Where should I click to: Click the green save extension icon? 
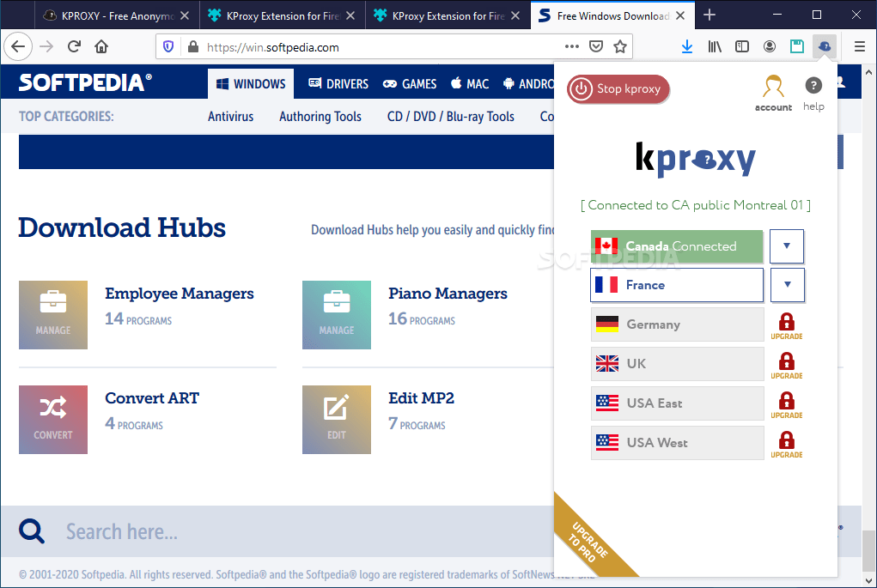797,46
